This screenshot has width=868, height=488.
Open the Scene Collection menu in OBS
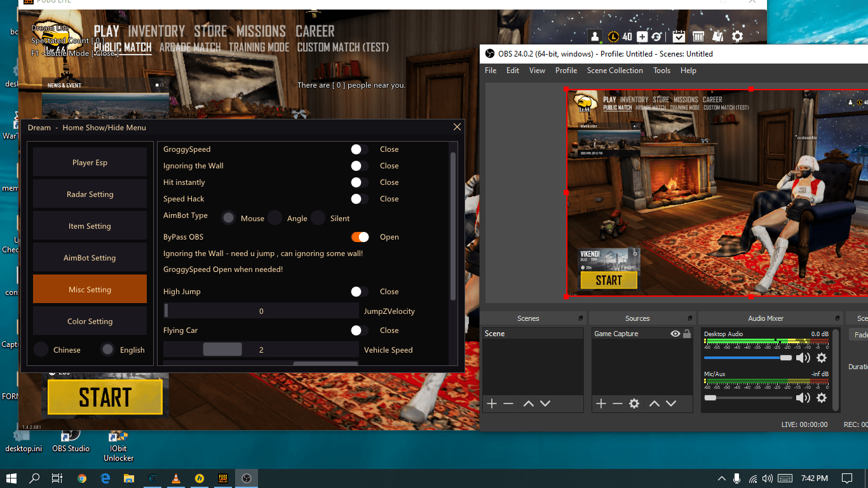[615, 71]
